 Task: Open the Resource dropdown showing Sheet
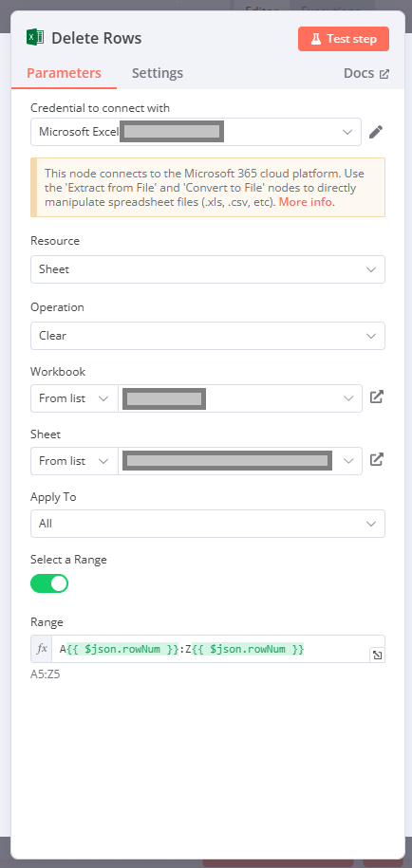coord(208,269)
